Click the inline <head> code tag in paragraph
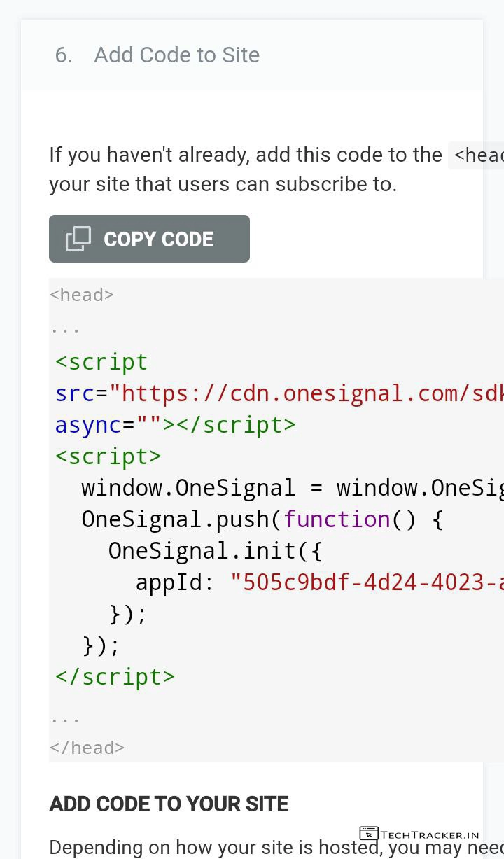This screenshot has width=504, height=859. (477, 155)
